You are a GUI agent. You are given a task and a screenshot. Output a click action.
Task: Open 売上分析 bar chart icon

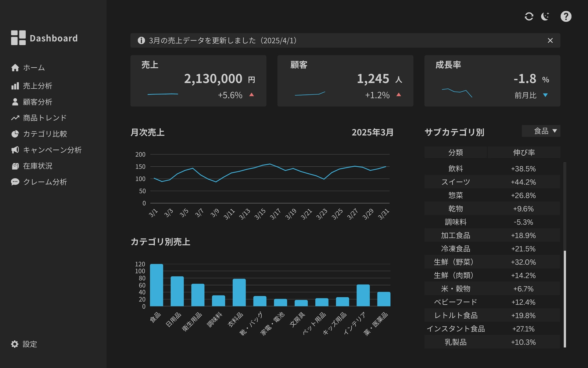15,86
